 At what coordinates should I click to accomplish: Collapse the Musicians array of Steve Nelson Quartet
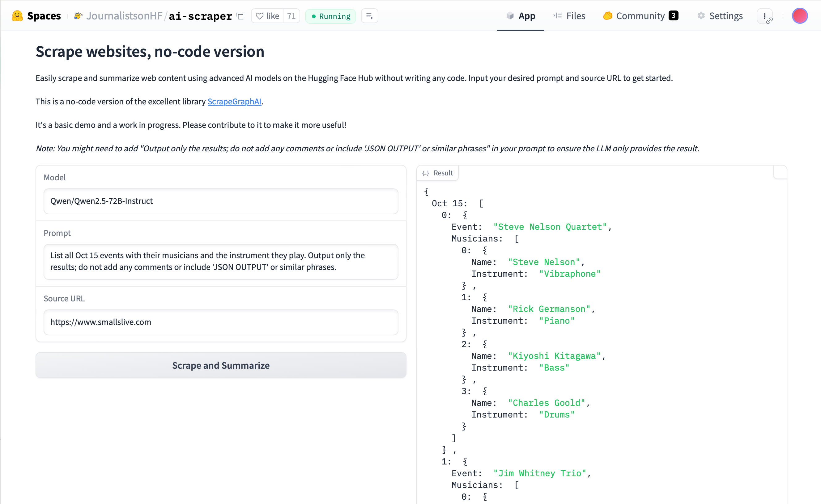[x=517, y=239]
